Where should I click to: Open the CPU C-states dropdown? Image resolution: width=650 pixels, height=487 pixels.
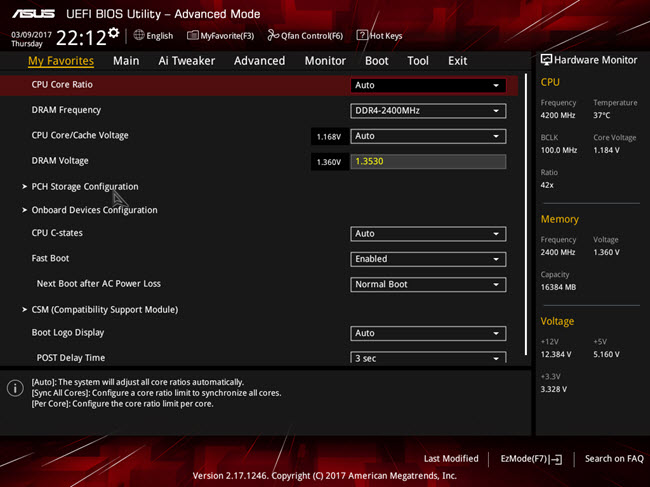[x=428, y=234]
